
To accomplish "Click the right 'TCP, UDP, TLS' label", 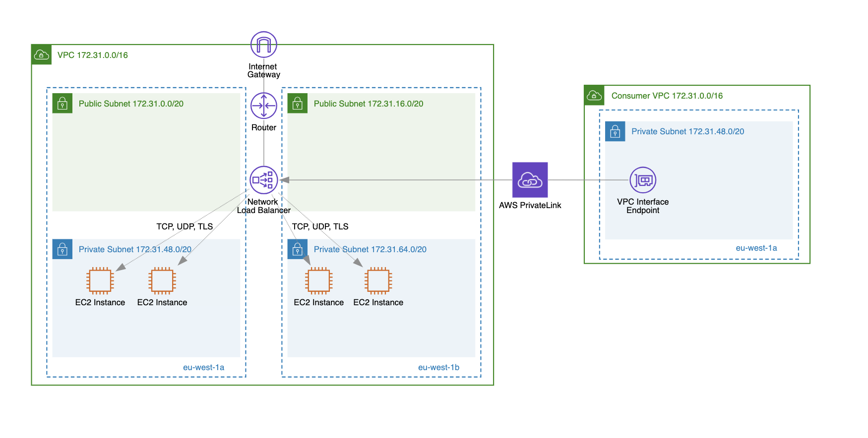I will [x=320, y=226].
